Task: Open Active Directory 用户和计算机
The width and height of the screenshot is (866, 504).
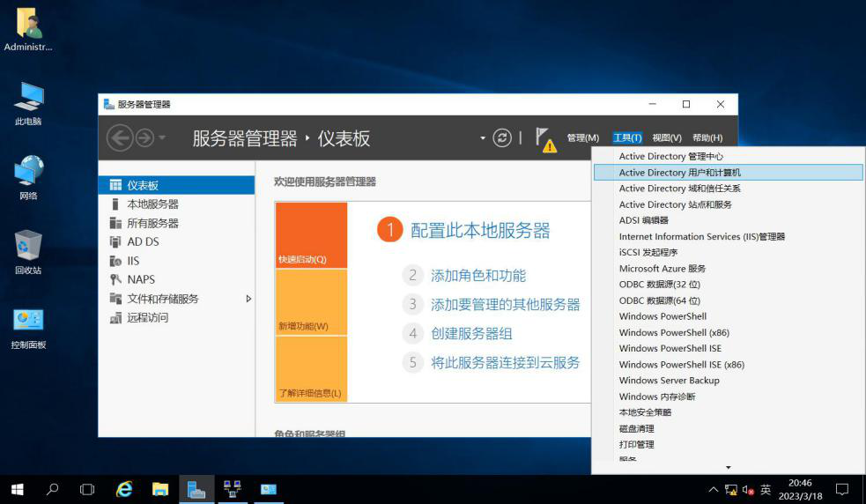Action: pyautogui.click(x=728, y=173)
